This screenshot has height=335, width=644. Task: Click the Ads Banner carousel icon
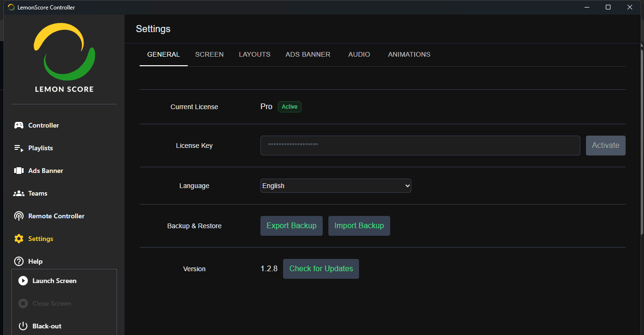[19, 171]
